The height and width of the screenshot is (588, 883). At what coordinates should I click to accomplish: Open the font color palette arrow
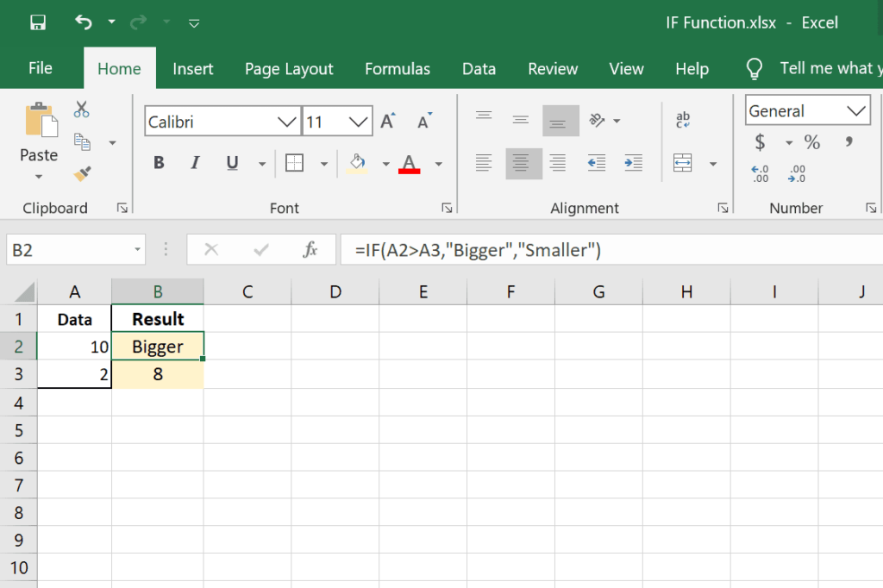click(439, 165)
